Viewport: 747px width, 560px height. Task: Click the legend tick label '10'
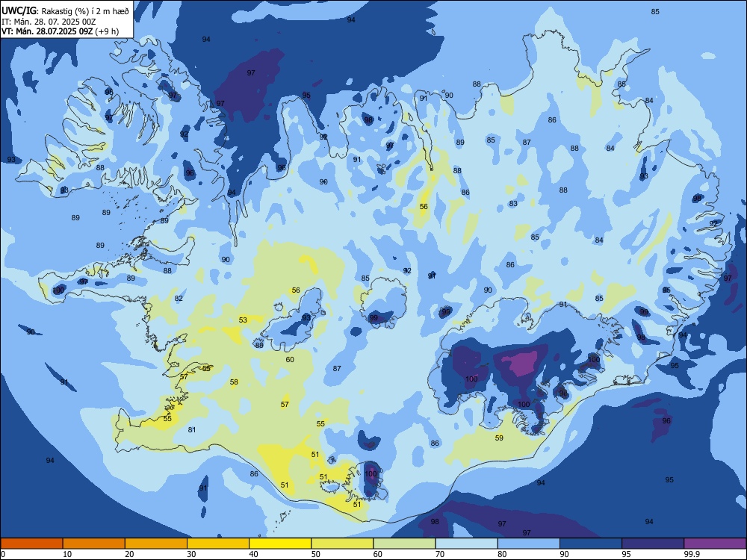tap(67, 554)
